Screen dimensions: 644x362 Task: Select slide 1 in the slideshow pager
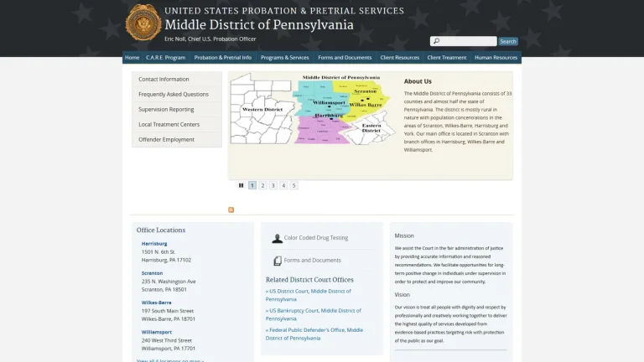(252, 185)
